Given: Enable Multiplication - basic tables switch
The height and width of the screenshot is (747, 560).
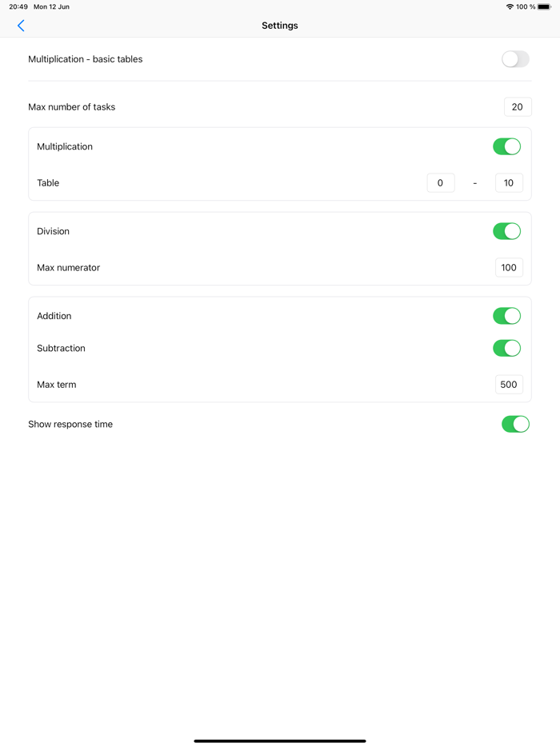Looking at the screenshot, I should pyautogui.click(x=515, y=59).
